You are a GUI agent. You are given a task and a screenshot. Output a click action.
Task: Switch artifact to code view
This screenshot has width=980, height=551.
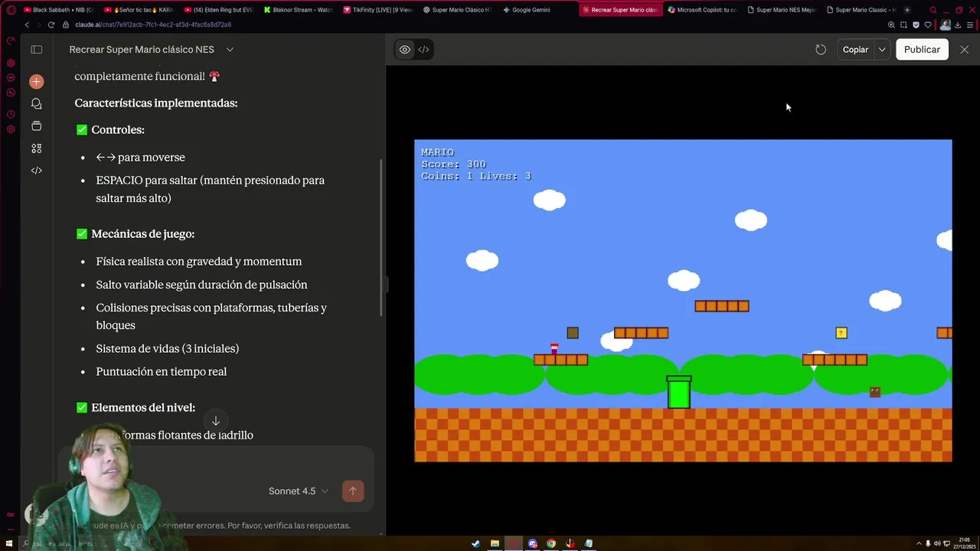pos(423,50)
